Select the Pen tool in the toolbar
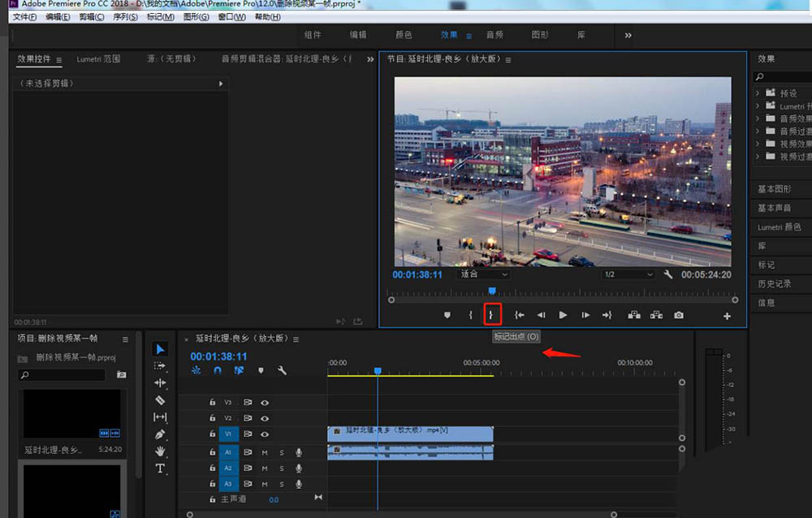 (160, 434)
